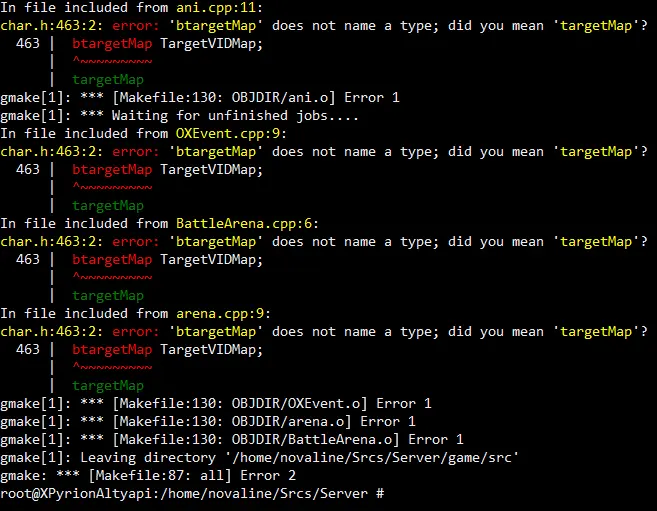This screenshot has height=511, width=657.
Task: Click the 'Makefile:87: all' Error 2 line
Action: pos(148,476)
